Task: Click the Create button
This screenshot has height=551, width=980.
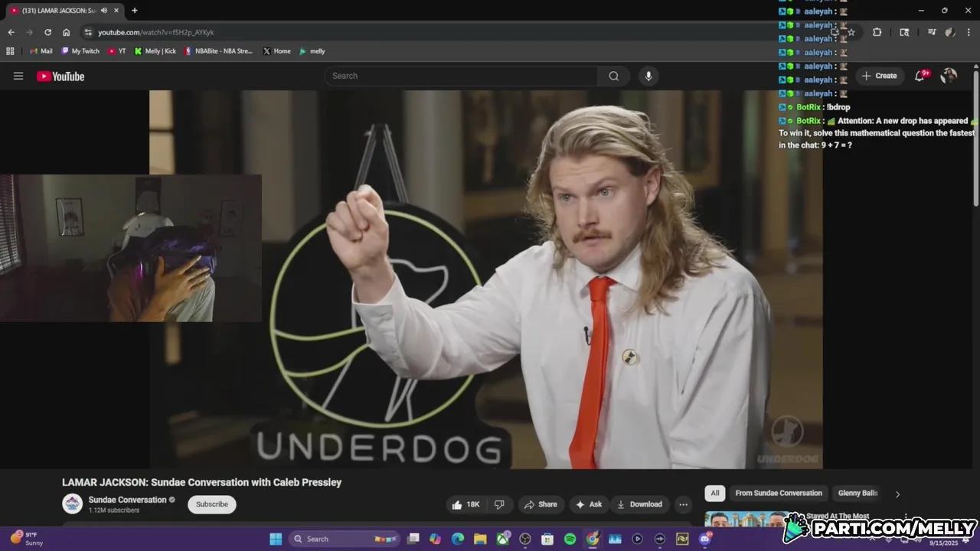Action: [x=879, y=76]
